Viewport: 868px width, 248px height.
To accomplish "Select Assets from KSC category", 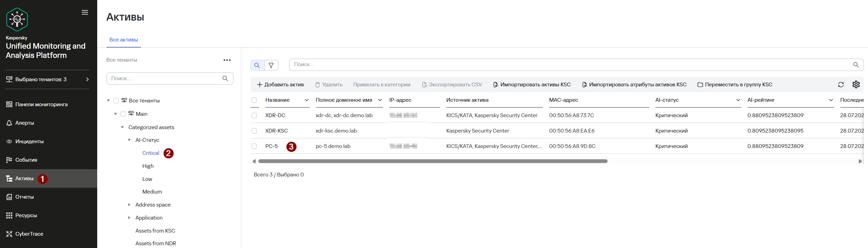I will [x=155, y=231].
